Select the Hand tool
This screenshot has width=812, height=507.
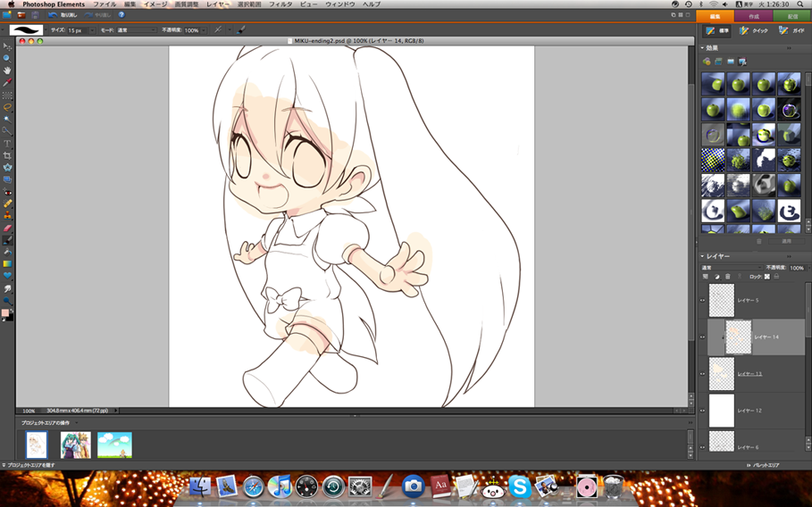pyautogui.click(x=7, y=71)
